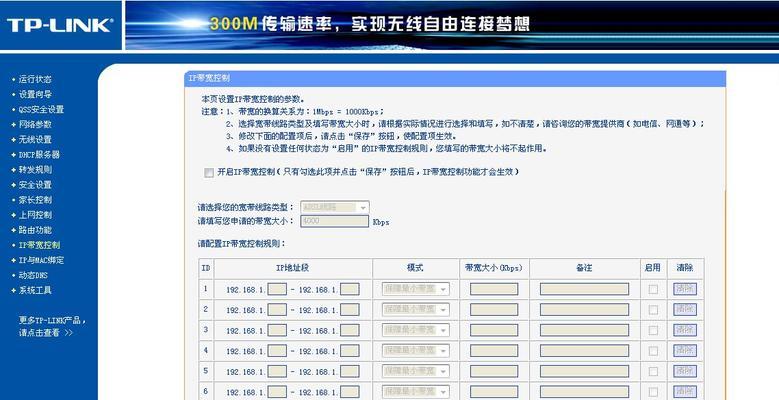
Task: Open row 3 模式 dropdown
Action: pyautogui.click(x=415, y=330)
